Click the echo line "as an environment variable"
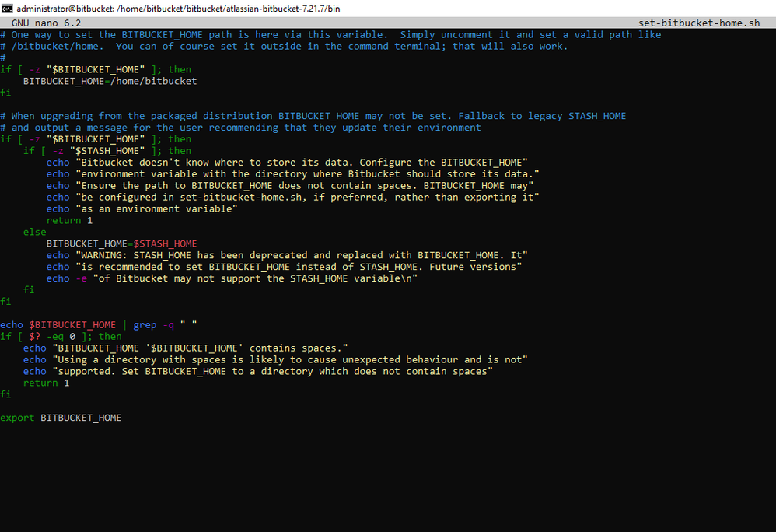Screen dimensions: 776x532 pyautogui.click(x=142, y=209)
